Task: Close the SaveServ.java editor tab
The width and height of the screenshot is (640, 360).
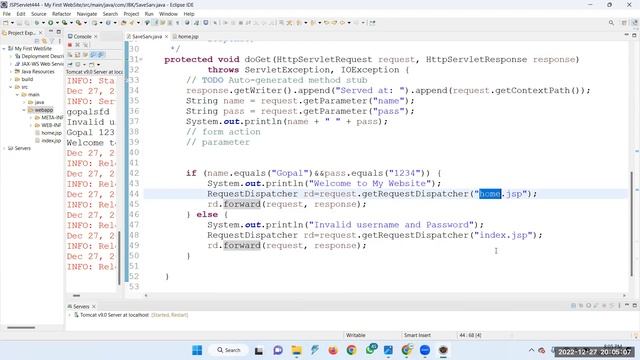Action: [167, 36]
